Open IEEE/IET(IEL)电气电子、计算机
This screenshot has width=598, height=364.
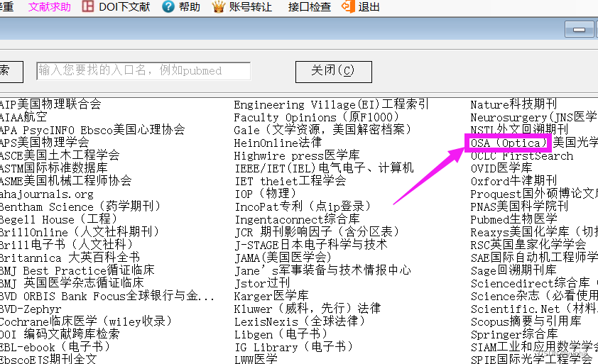tap(324, 167)
